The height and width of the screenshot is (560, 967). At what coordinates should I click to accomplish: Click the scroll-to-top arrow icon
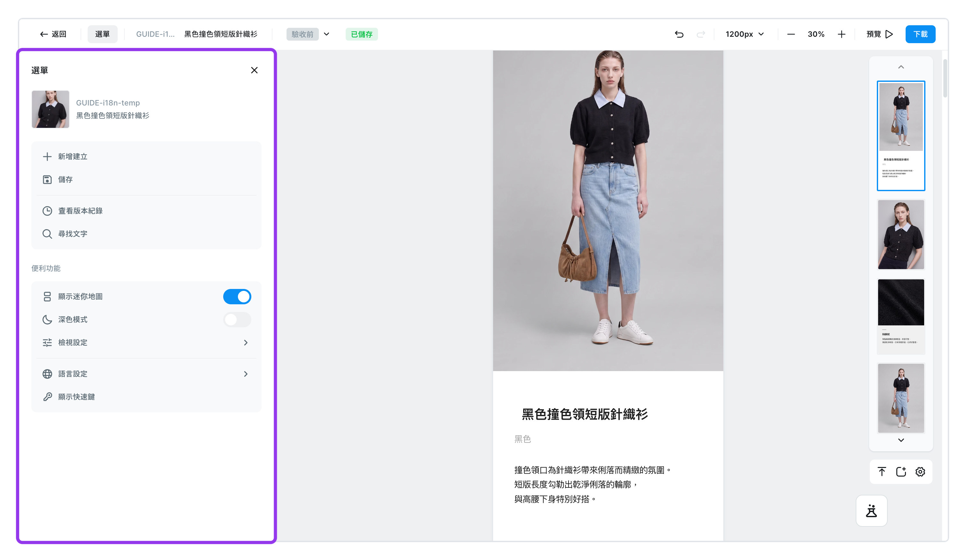(x=882, y=471)
